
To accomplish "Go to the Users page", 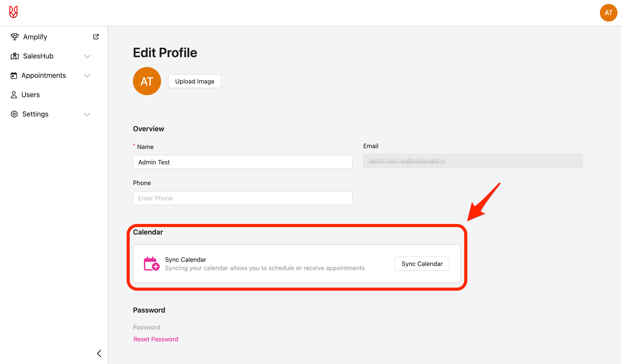I will point(31,95).
